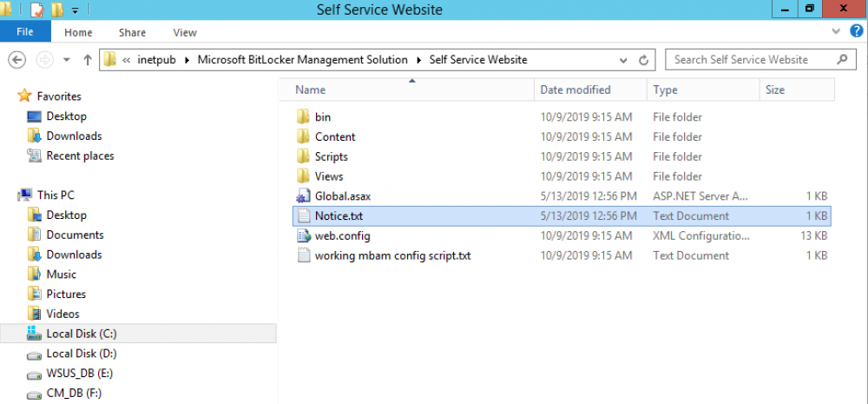
Task: Select Local Disk (D:) drive
Action: 81,354
